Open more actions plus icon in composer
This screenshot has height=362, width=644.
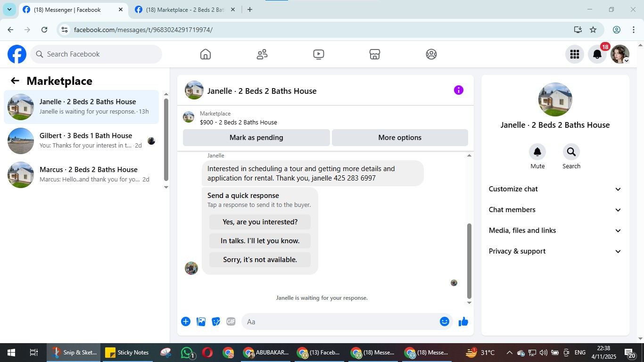click(186, 321)
